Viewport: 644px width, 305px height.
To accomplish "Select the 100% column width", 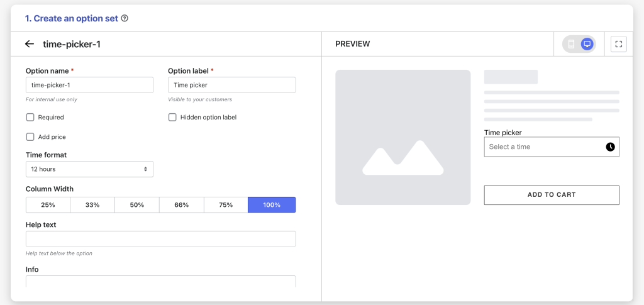I will click(272, 205).
